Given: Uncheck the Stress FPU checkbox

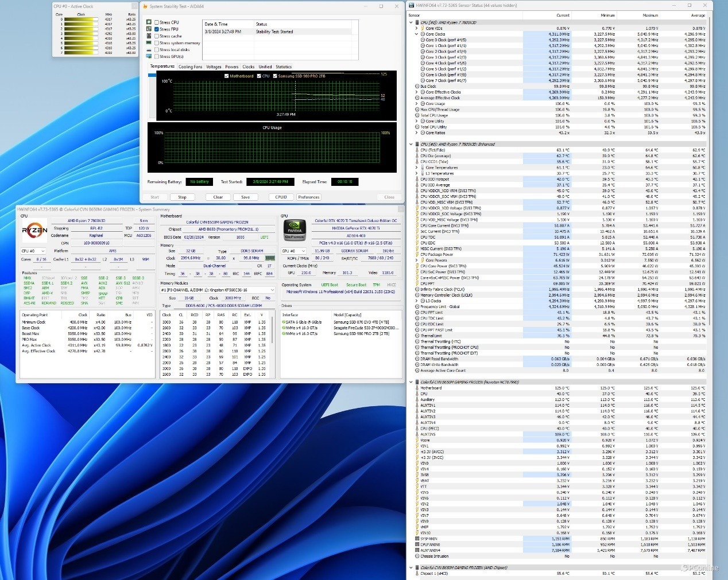Looking at the screenshot, I should [157, 29].
